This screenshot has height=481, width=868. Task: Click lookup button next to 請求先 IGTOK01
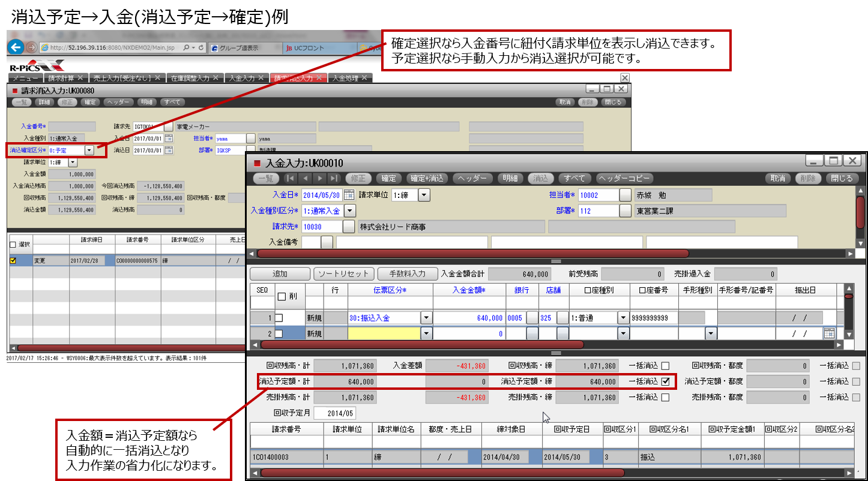168,127
